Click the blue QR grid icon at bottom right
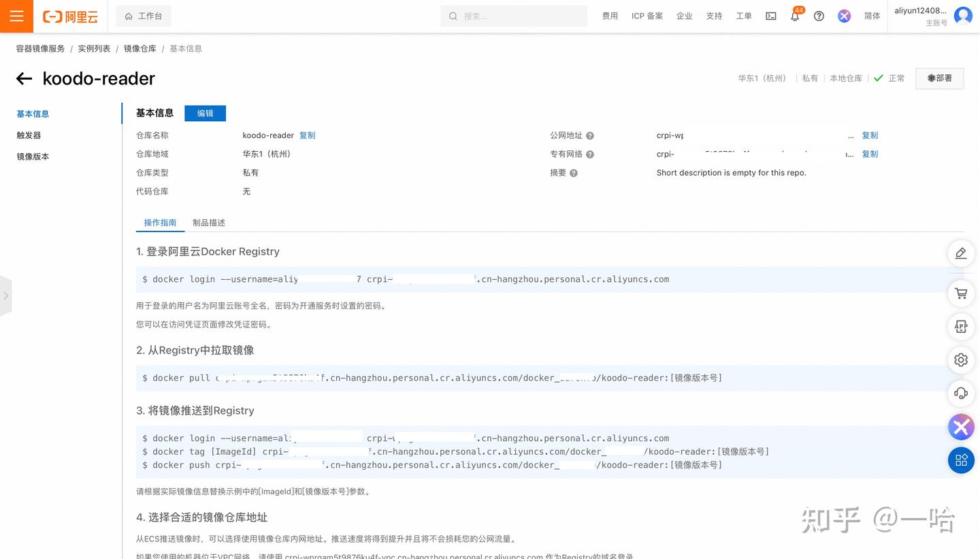 [960, 460]
